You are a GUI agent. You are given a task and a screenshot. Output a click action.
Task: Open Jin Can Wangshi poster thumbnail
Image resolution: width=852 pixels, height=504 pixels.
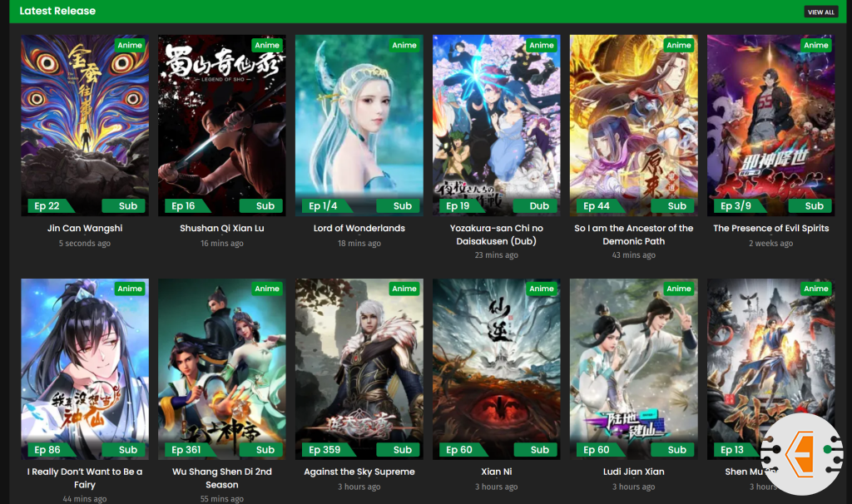click(85, 126)
